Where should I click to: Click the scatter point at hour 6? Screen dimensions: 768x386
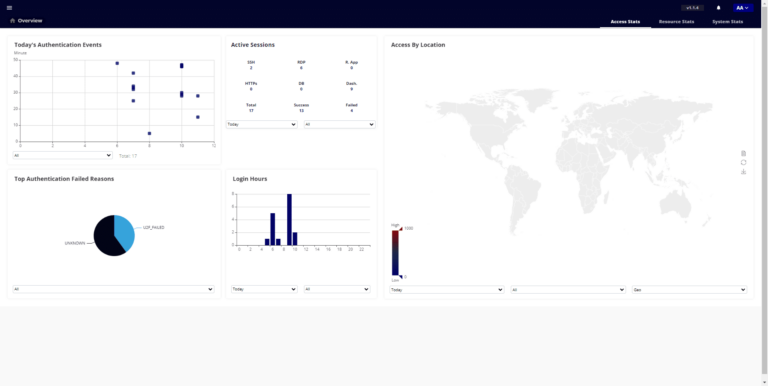click(x=117, y=63)
